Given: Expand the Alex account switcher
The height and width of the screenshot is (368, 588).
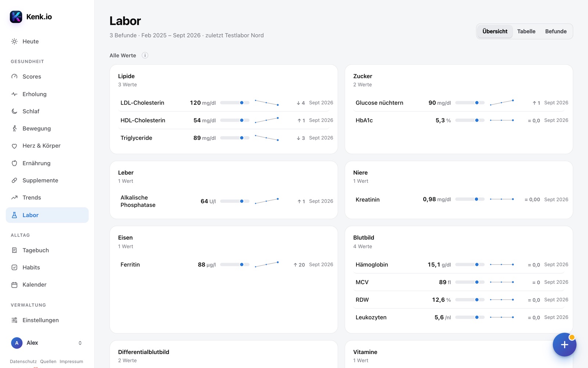Looking at the screenshot, I should 80,343.
